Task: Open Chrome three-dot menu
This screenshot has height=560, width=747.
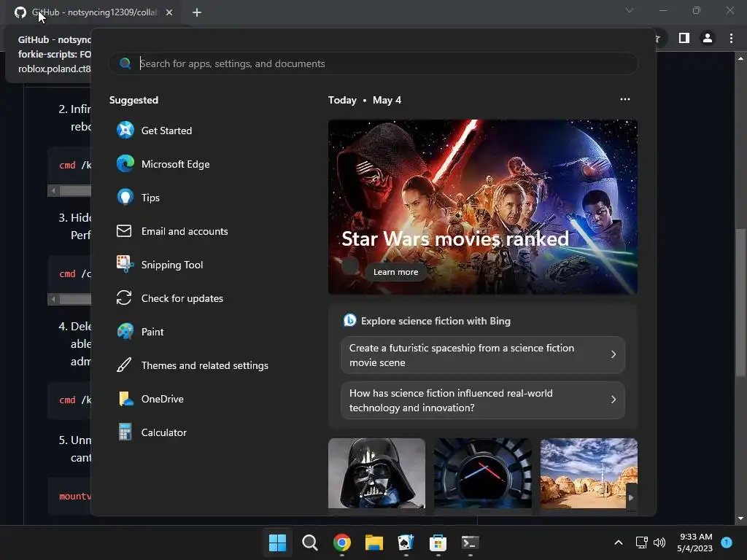Action: [x=731, y=38]
